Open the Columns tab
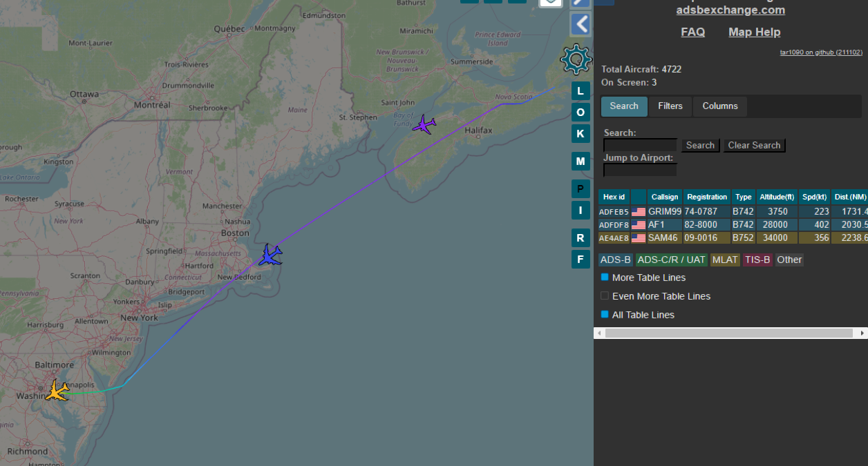868x466 pixels. (x=720, y=106)
